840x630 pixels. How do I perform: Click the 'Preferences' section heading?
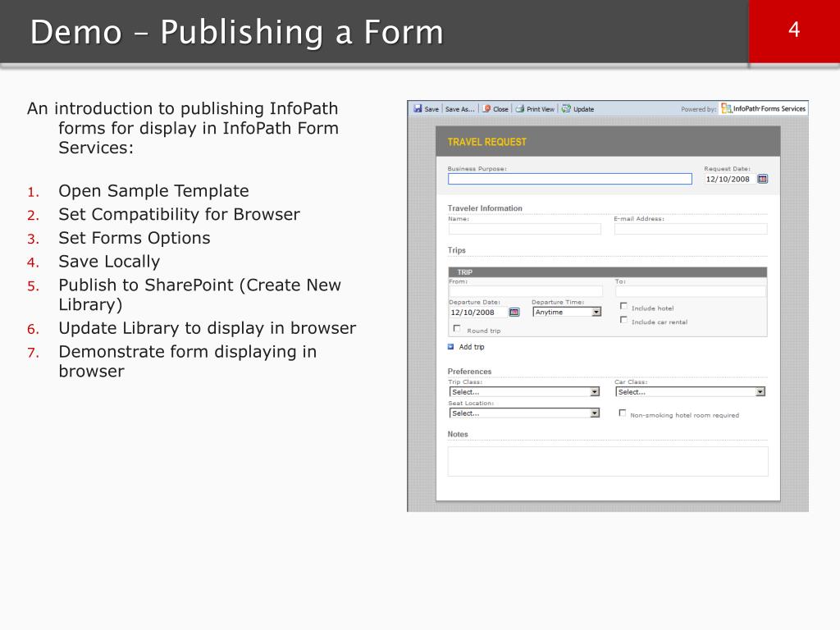[x=469, y=372]
